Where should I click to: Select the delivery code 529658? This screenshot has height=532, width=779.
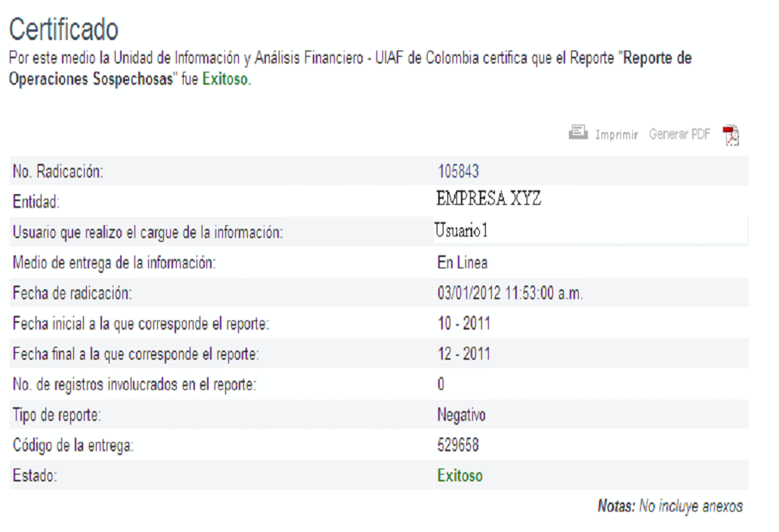click(x=458, y=446)
